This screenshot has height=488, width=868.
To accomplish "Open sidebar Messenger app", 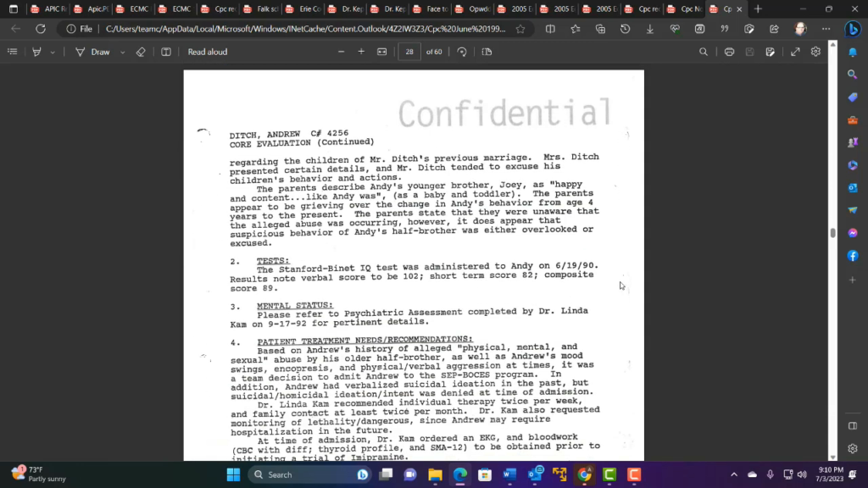I will click(x=853, y=233).
